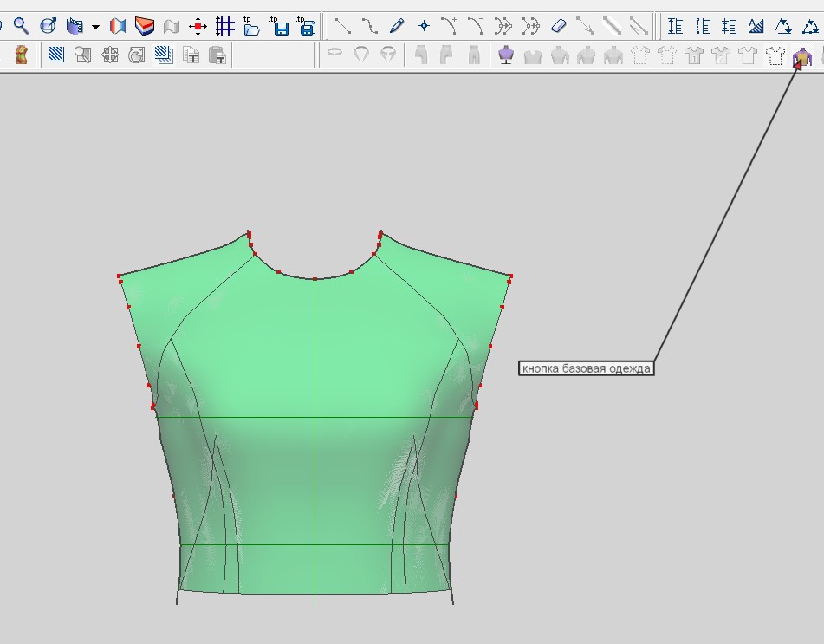Click the blue and red layered fabric icon
Viewport: 824px width, 644px height.
point(145,26)
